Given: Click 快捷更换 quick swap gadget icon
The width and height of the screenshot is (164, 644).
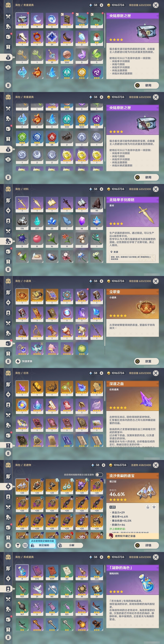Looking at the screenshot, I should click(18, 361).
